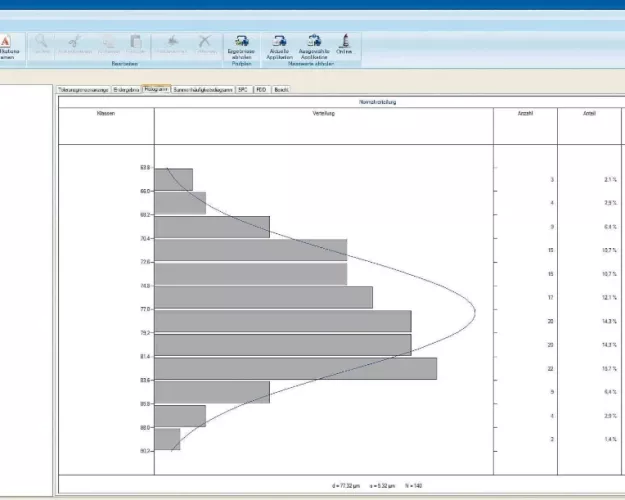625x500 pixels.
Task: Click the longest histogram bar
Action: (296, 368)
